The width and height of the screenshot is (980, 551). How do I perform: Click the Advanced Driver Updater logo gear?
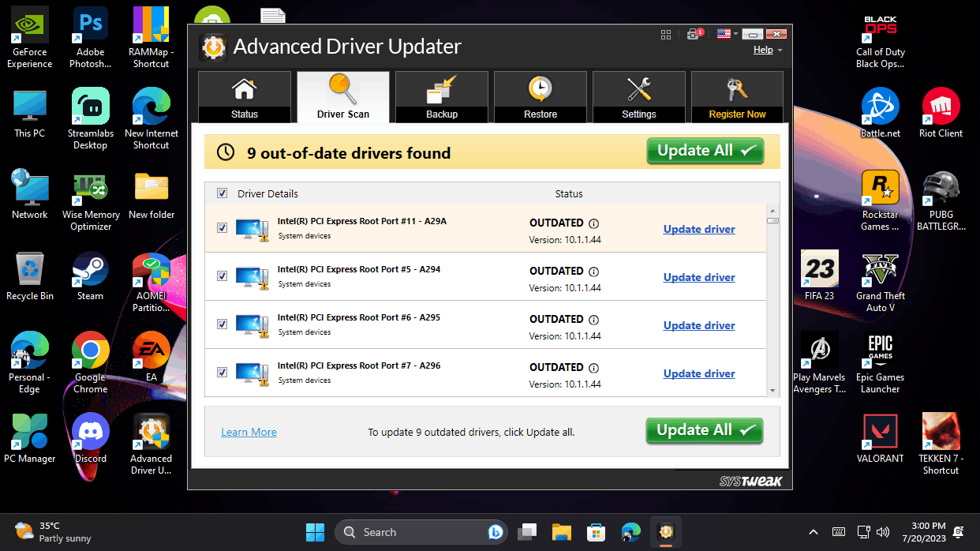tap(213, 47)
